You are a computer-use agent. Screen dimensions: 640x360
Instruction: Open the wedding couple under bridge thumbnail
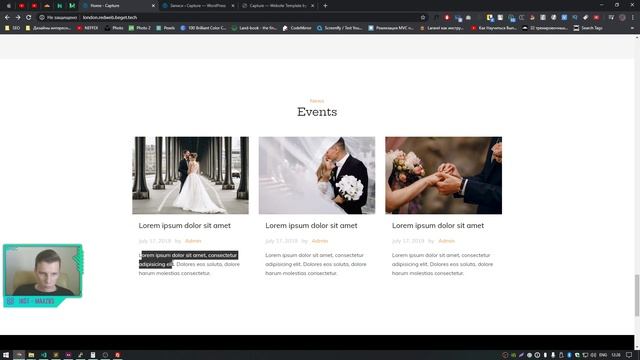coord(190,175)
